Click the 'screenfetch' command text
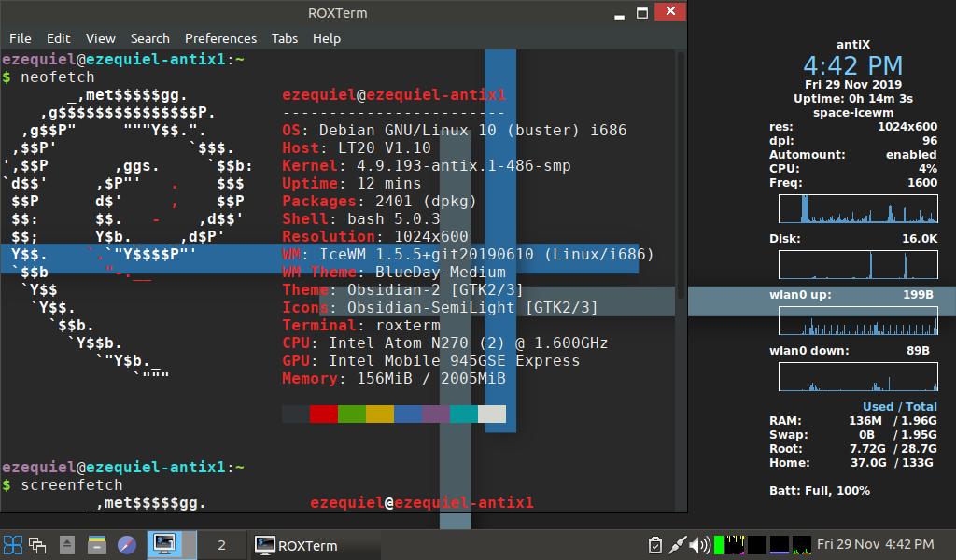Image resolution: width=956 pixels, height=560 pixels. (72, 485)
